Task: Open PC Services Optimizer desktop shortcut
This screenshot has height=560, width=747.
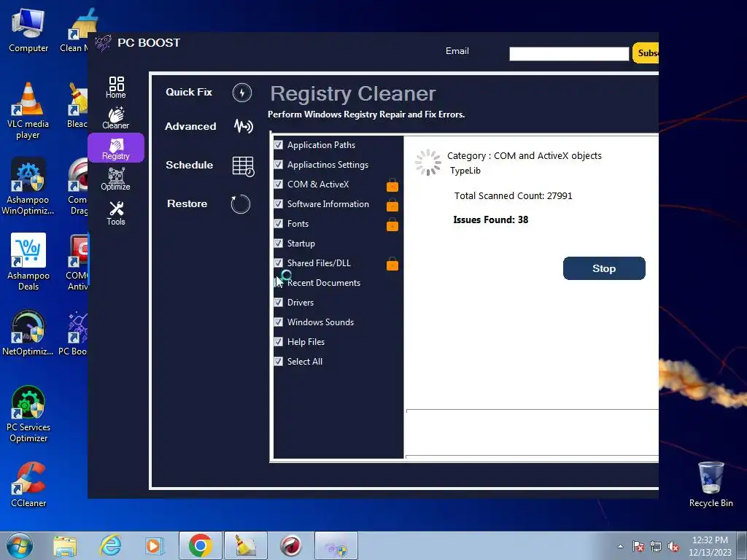Action: coord(28,414)
